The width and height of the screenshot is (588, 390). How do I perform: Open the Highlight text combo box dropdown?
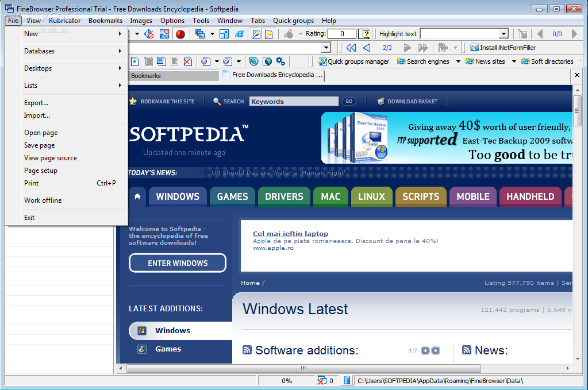[x=504, y=34]
